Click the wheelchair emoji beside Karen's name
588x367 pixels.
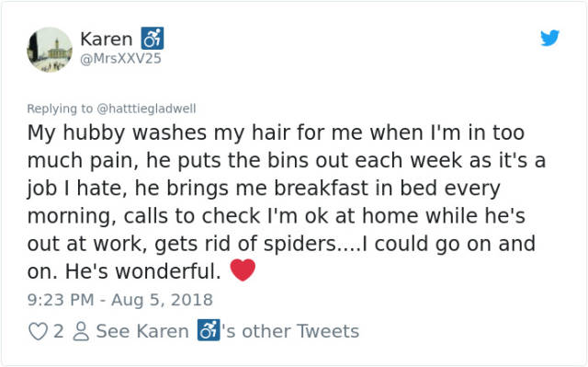point(153,39)
